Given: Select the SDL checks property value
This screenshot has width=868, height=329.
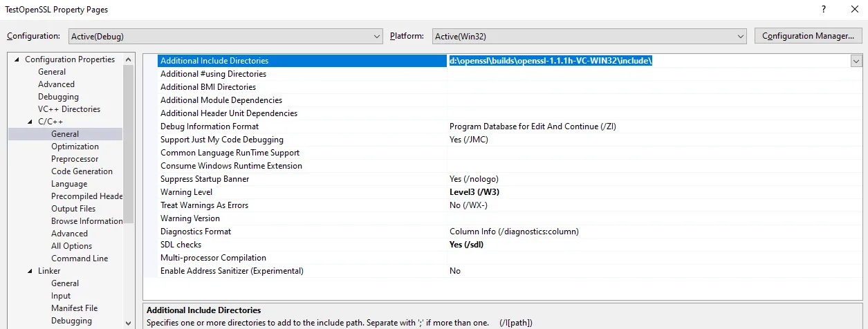Looking at the screenshot, I should [x=465, y=245].
